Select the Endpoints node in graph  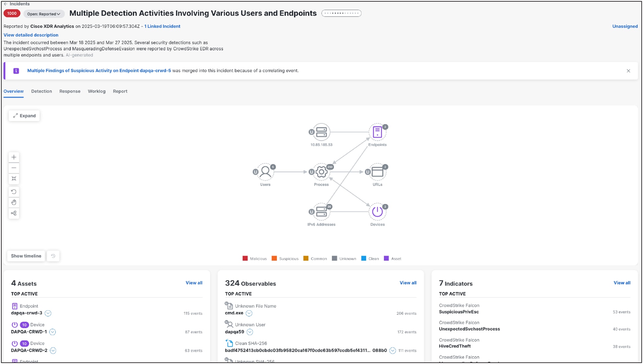click(x=377, y=132)
